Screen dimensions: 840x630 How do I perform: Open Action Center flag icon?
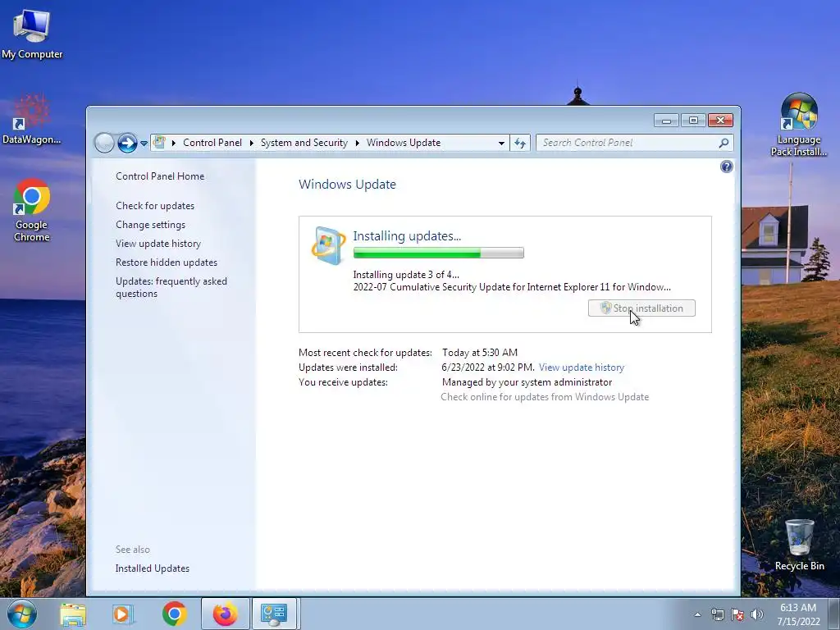point(737,614)
